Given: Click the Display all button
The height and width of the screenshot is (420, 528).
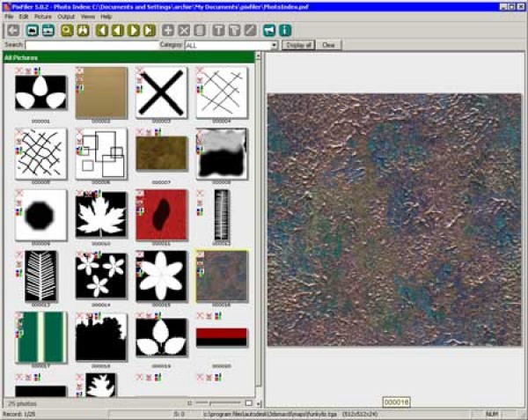Looking at the screenshot, I should tap(298, 45).
